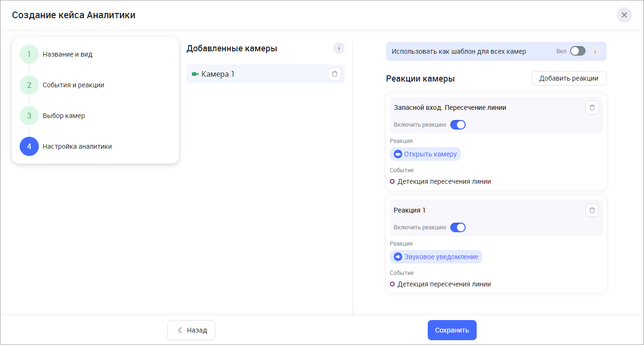Go to step 1 Название и вид
Screen dimensions: 644x345
pyautogui.click(x=29, y=54)
